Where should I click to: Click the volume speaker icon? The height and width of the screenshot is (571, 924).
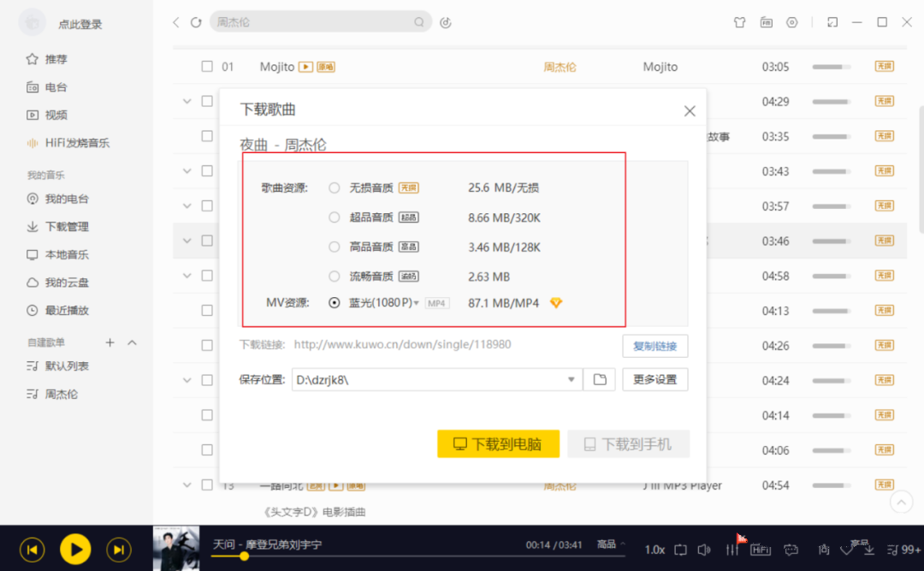703,550
